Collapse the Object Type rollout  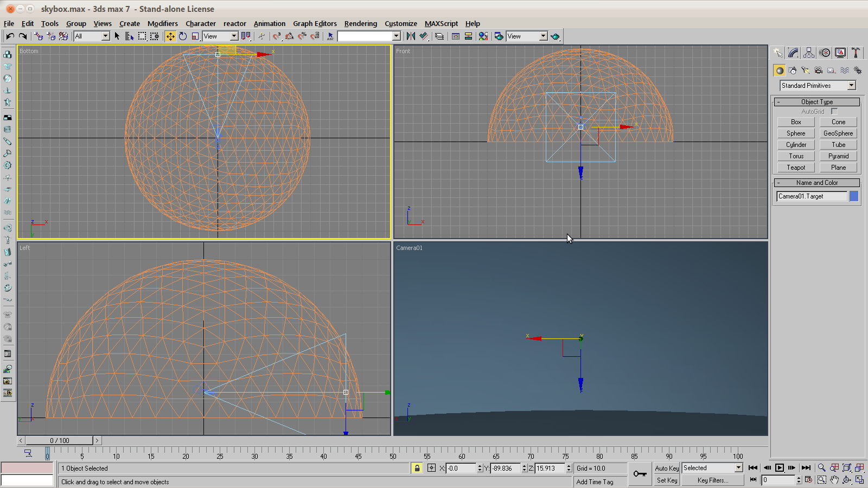click(817, 102)
